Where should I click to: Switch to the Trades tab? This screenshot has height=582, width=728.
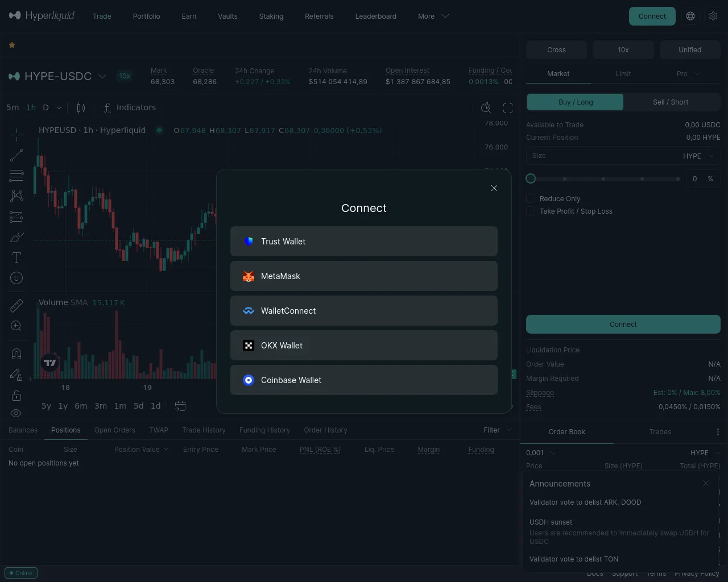tap(660, 432)
